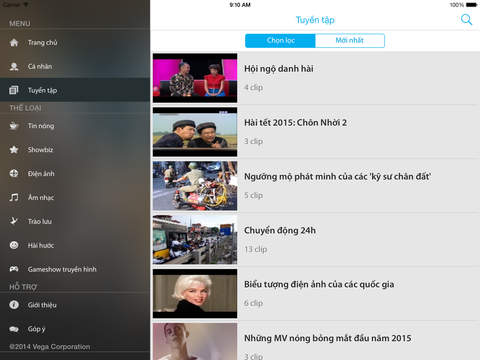Go to Tin nóng category
Viewport: 480px width, 360px height.
tap(75, 126)
